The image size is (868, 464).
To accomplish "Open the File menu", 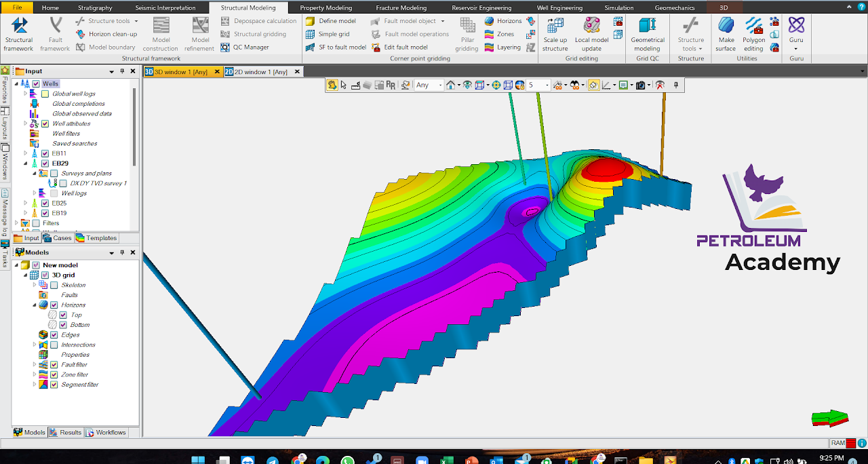I will 18,7.
